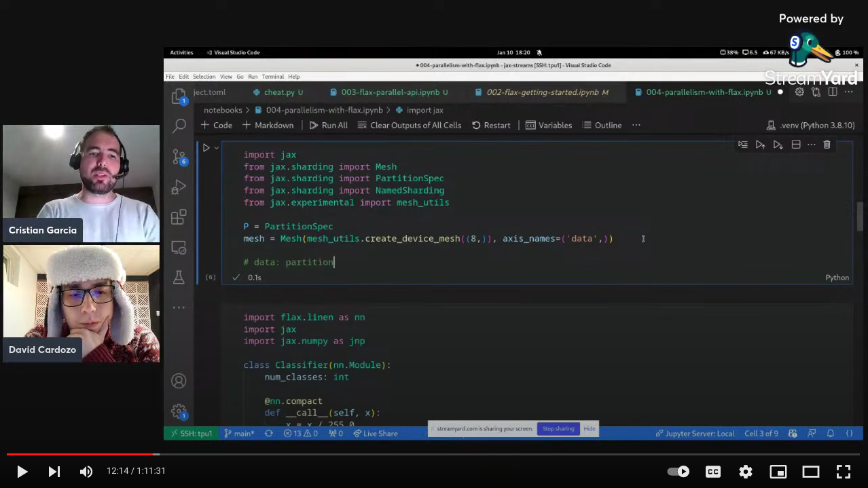Delete the current cell
Image resolution: width=868 pixels, height=488 pixels.
coord(827,145)
